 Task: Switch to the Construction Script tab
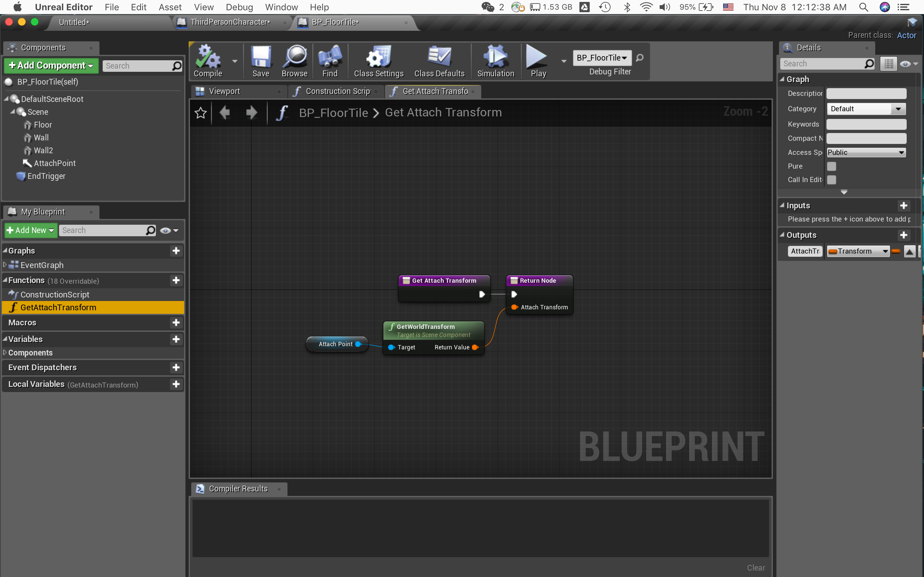point(338,91)
